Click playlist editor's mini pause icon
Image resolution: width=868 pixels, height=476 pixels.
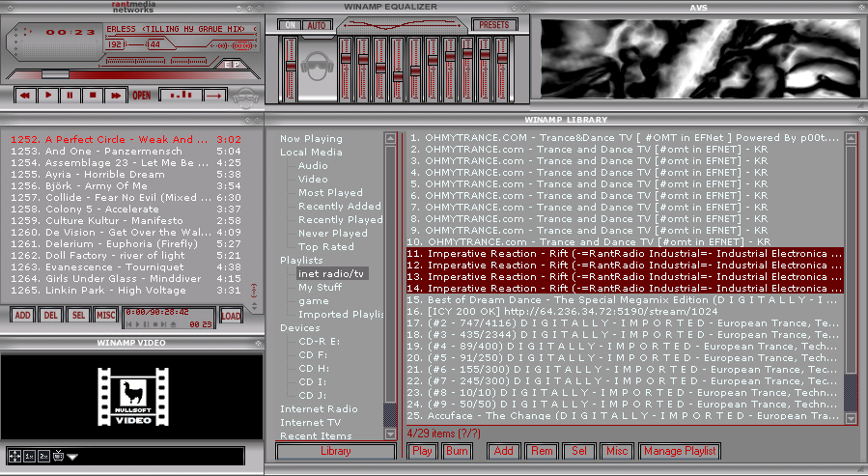pos(147,324)
